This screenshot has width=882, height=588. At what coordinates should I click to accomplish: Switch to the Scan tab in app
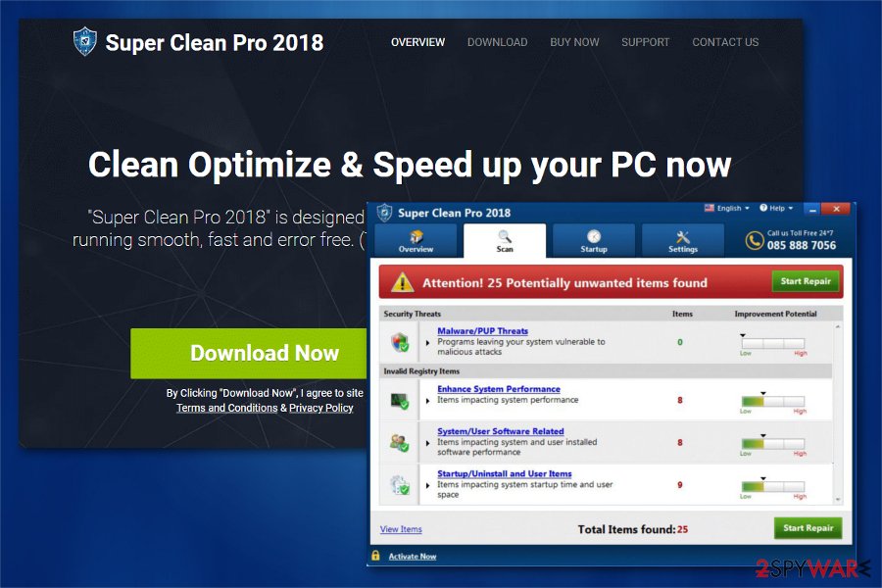click(505, 241)
